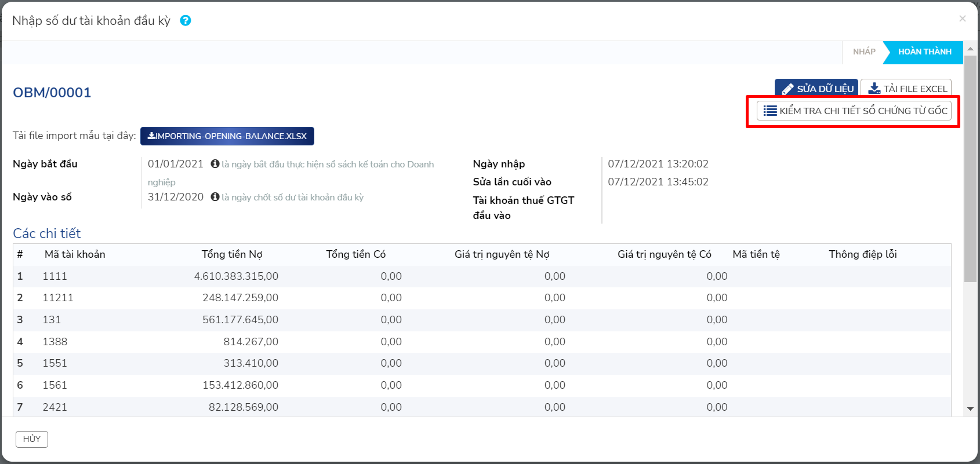Click debit value 82.128.569,00

pos(244,407)
